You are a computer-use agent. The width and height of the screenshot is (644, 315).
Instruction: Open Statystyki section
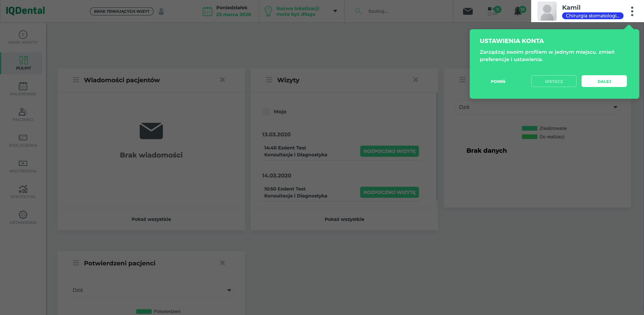point(23,192)
